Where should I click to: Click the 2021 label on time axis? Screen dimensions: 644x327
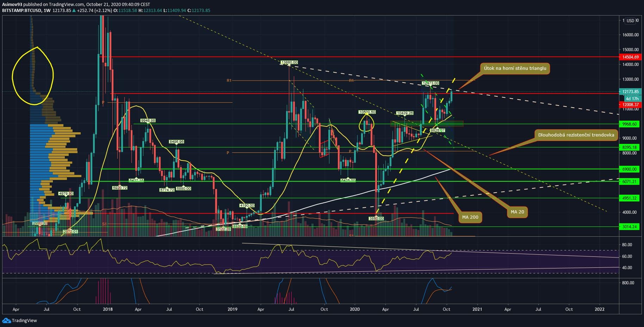477,309
